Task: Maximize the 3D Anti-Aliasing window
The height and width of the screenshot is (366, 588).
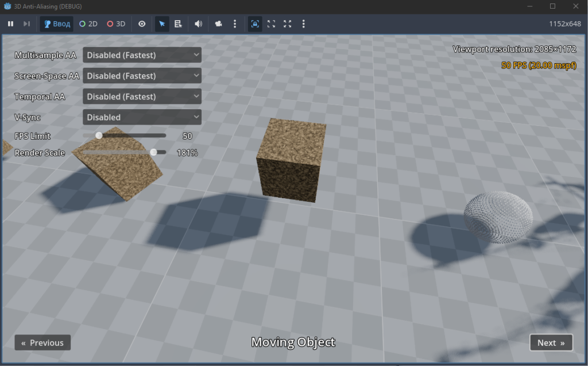Action: point(552,6)
